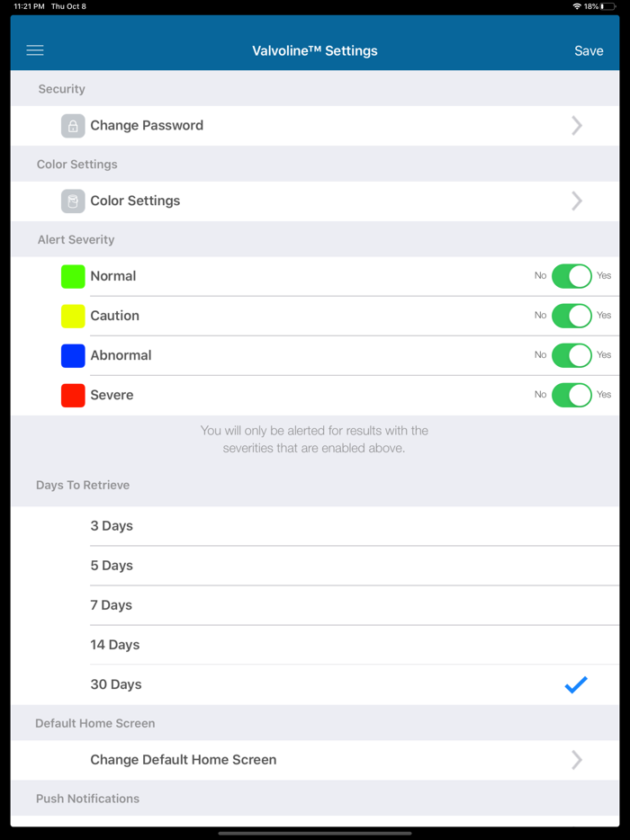Open the hamburger menu icon

point(35,50)
